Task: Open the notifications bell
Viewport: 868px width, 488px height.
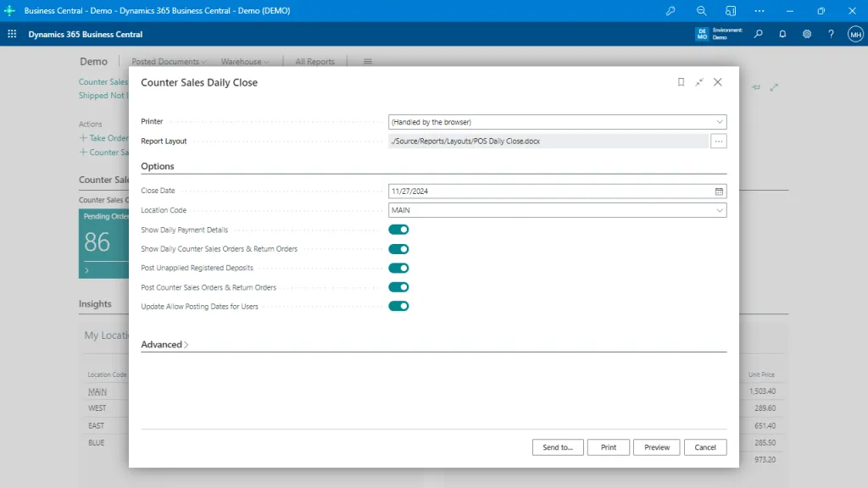Action: pyautogui.click(x=782, y=34)
